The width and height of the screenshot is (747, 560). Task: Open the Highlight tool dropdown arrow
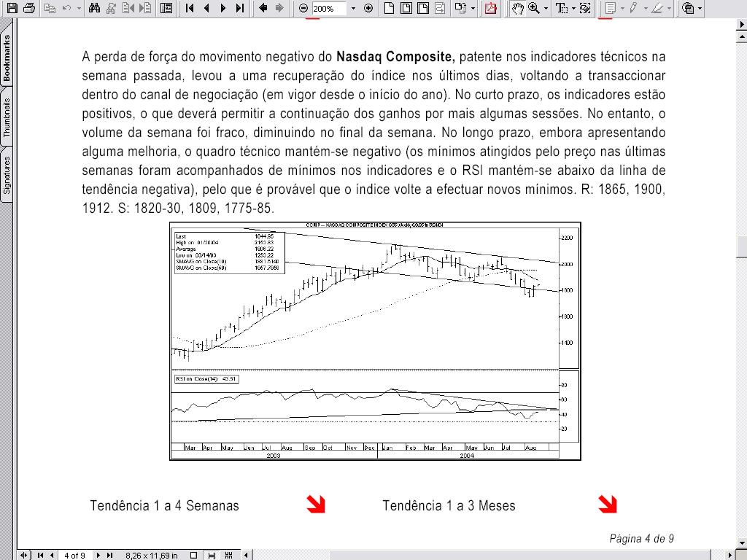[669, 8]
